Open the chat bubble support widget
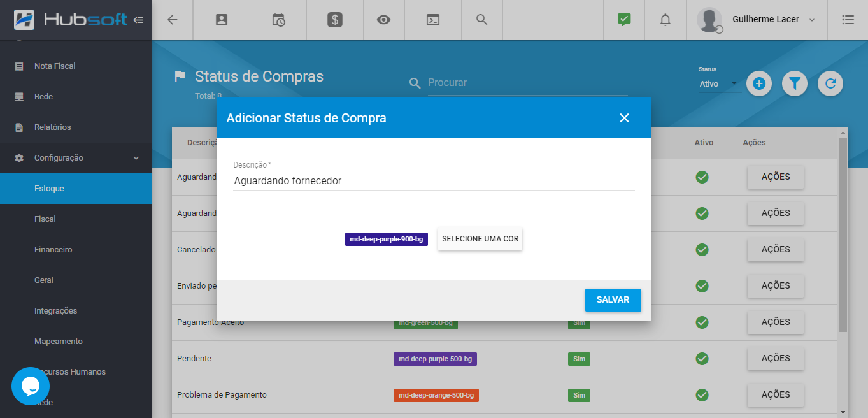Screen dimensions: 868x418 point(31,386)
